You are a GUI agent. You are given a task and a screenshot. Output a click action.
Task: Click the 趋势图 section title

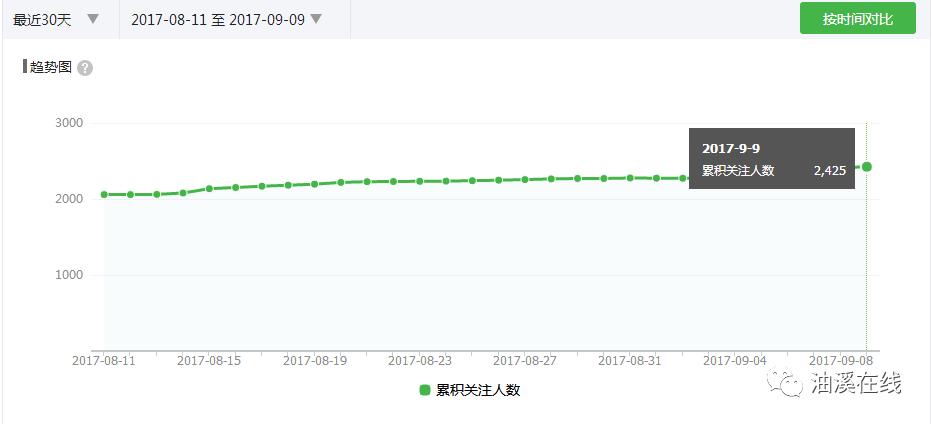(x=51, y=67)
